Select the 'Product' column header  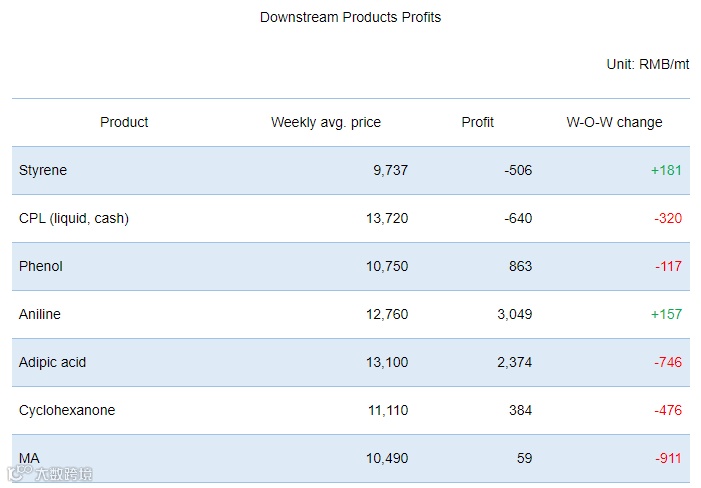pos(124,122)
